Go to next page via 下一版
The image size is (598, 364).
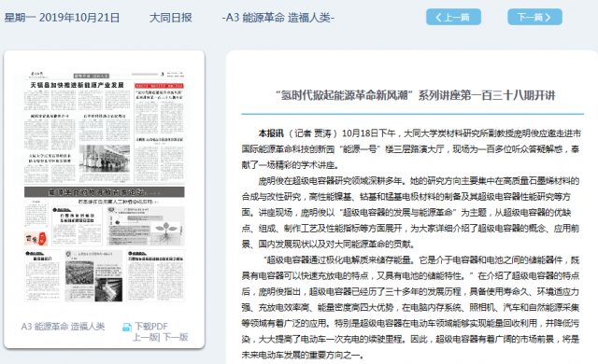click(x=176, y=337)
